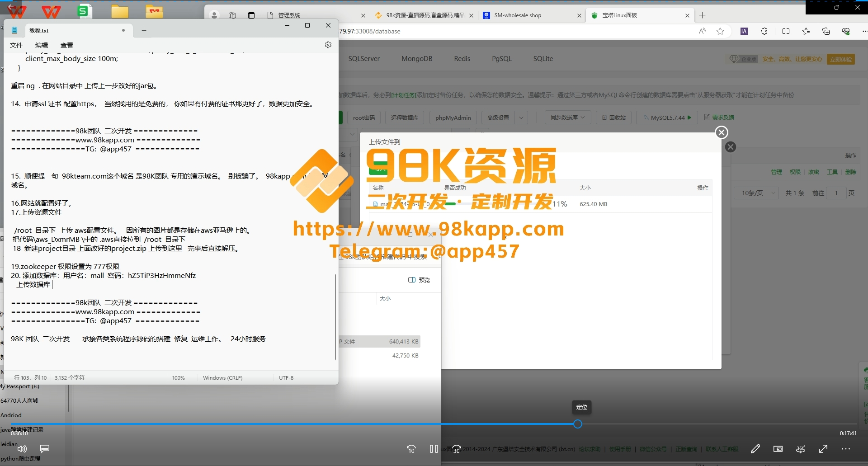Go back using the player's back arrow

coord(12,7)
